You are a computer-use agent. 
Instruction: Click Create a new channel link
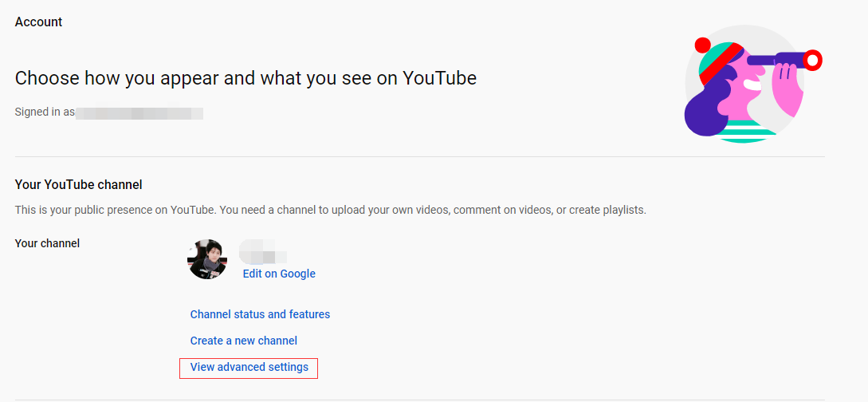[244, 341]
